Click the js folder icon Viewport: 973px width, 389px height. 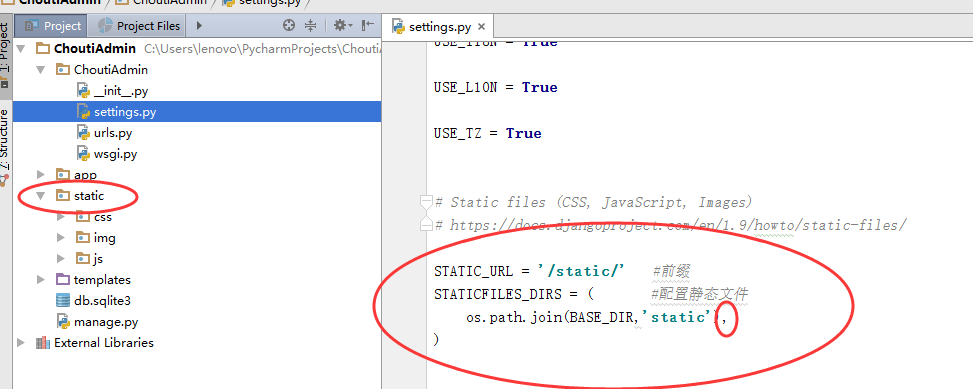[x=83, y=258]
